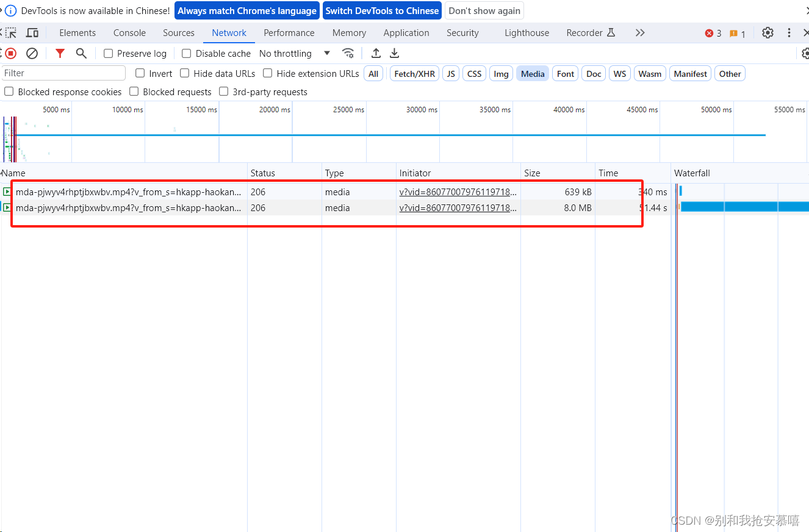
Task: Click the info icon in the language banner
Action: click(11, 11)
